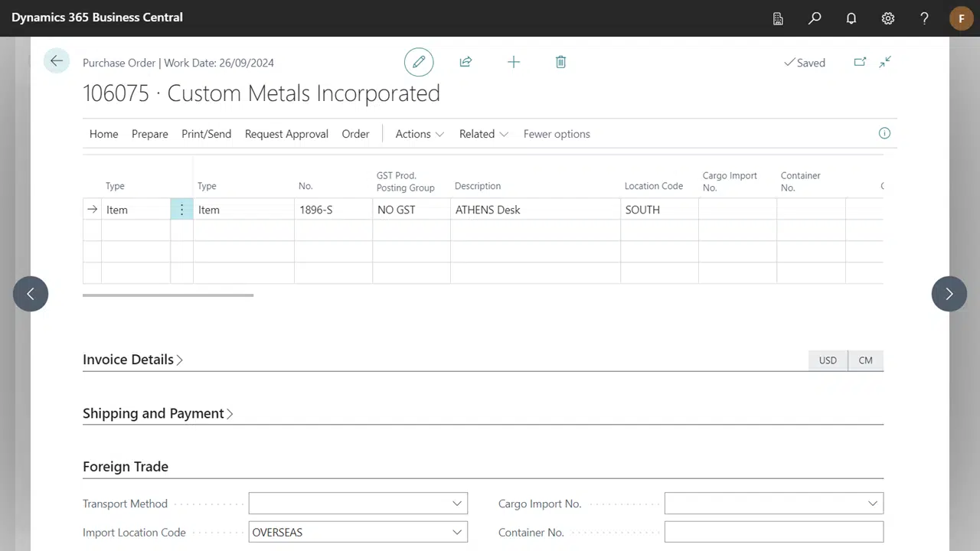The image size is (980, 551).
Task: Click the plus icon to create new
Action: pos(514,62)
